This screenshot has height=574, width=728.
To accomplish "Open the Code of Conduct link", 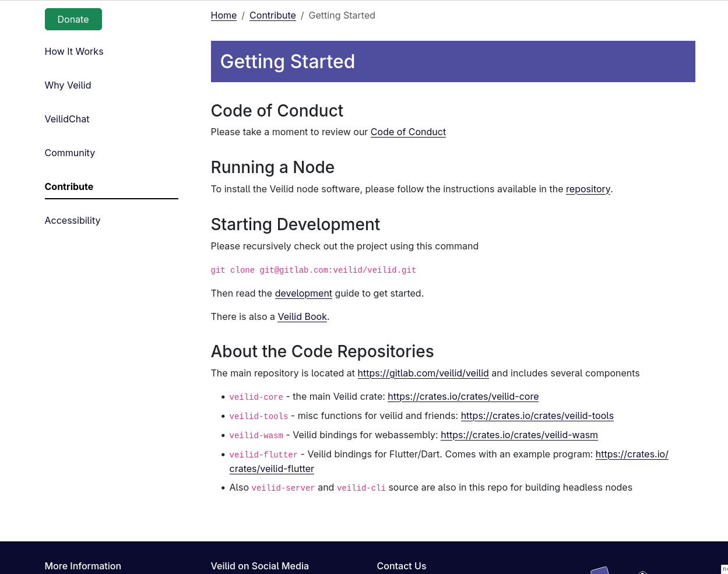I will (408, 132).
